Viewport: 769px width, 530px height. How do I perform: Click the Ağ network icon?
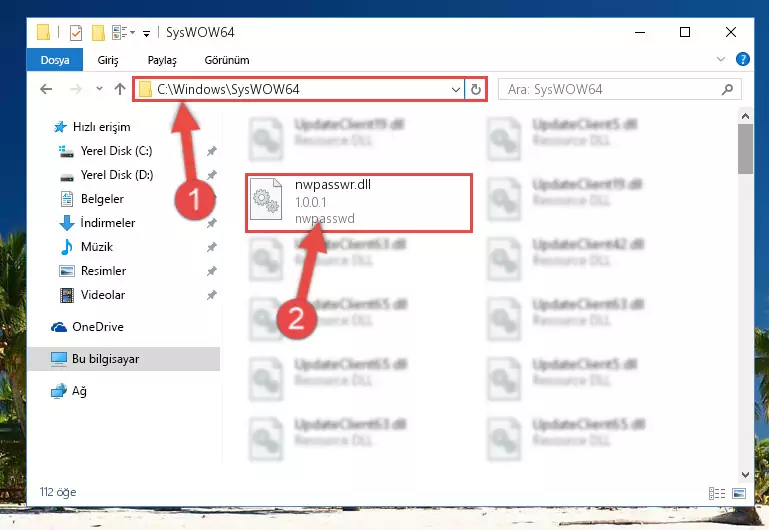59,391
